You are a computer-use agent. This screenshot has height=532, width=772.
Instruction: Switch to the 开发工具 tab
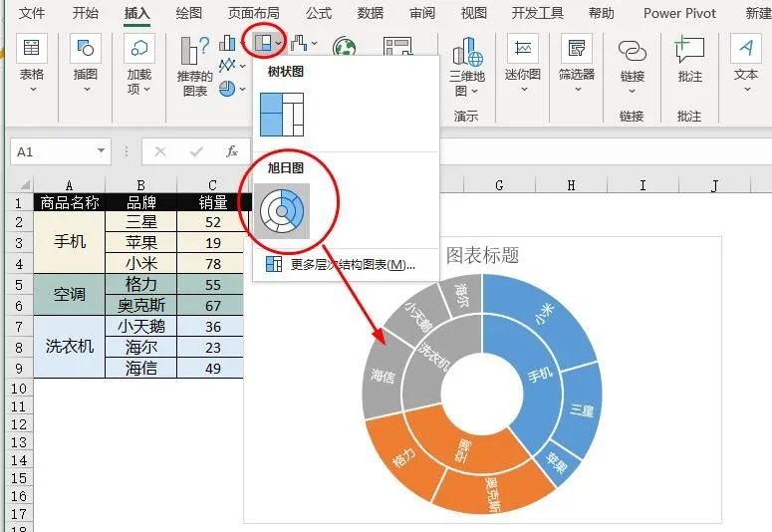click(x=538, y=13)
